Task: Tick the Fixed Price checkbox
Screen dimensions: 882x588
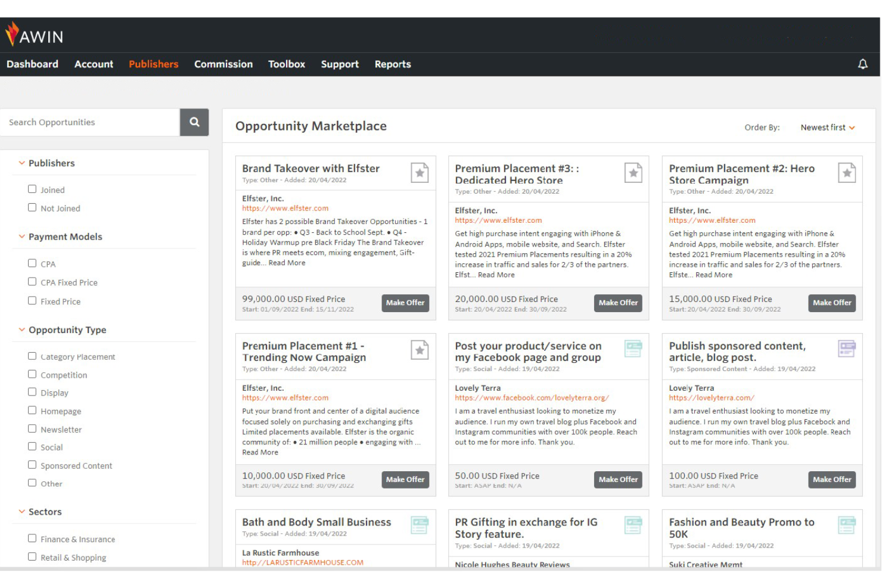Action: [x=32, y=301]
